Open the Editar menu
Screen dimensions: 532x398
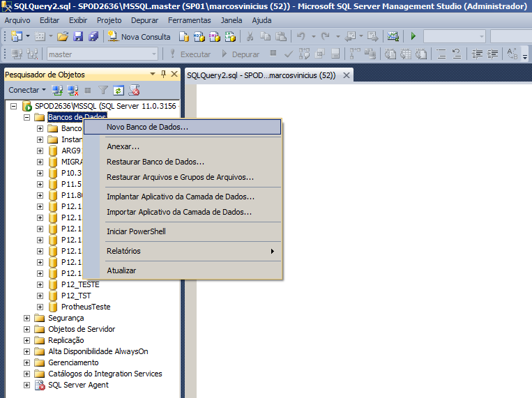pos(50,20)
